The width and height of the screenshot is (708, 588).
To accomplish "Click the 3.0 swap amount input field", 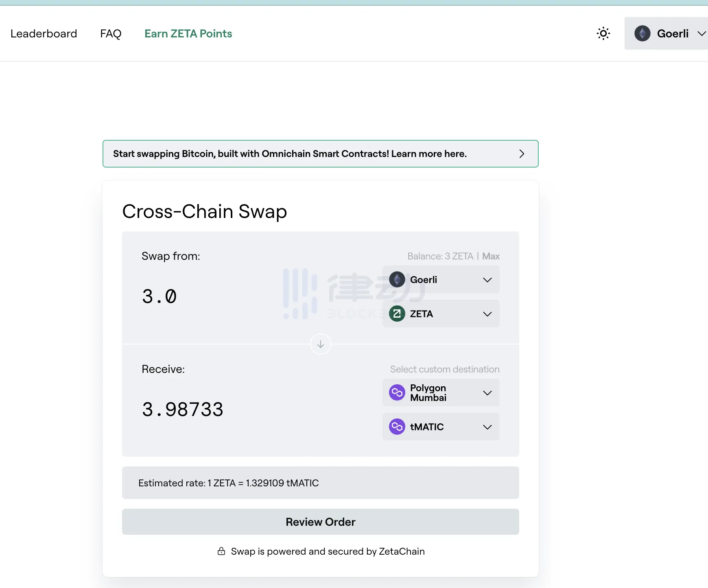I will tap(159, 296).
